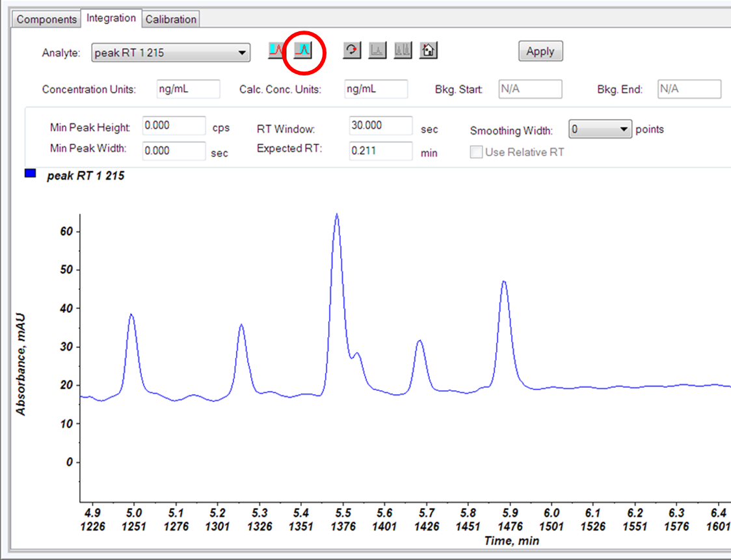Switch to the Components tab
731x560 pixels.
tap(47, 19)
